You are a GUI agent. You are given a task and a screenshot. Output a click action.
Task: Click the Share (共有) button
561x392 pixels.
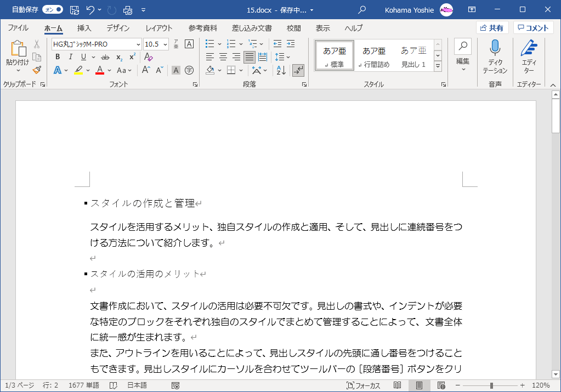point(492,28)
